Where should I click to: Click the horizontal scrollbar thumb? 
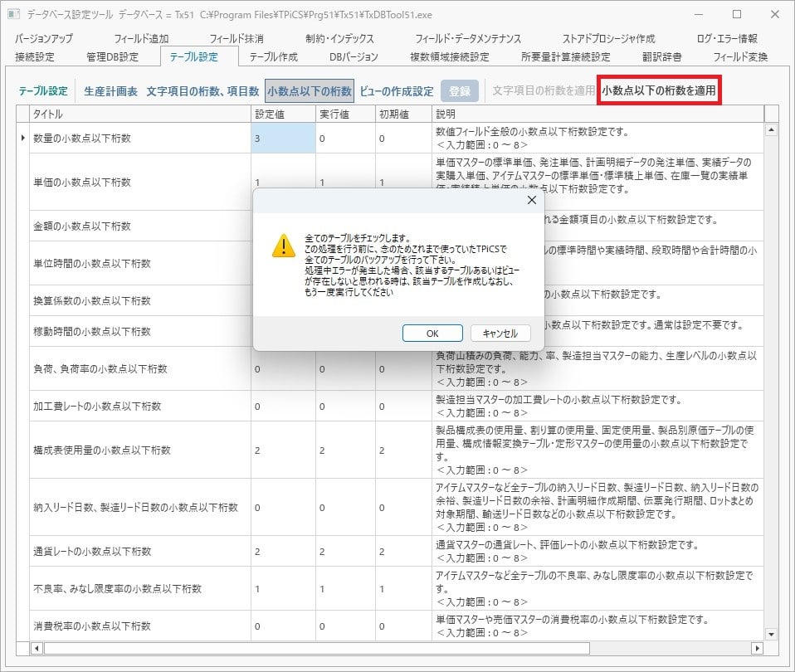(317, 648)
